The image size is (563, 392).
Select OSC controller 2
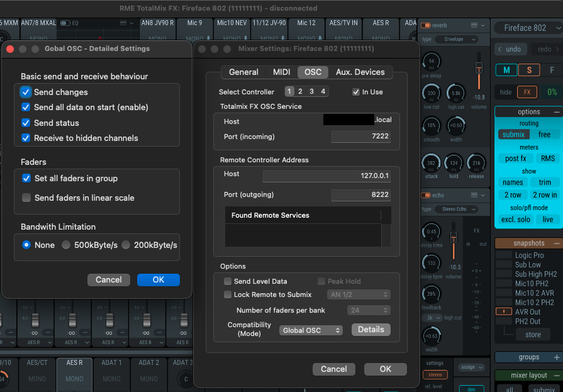point(300,92)
